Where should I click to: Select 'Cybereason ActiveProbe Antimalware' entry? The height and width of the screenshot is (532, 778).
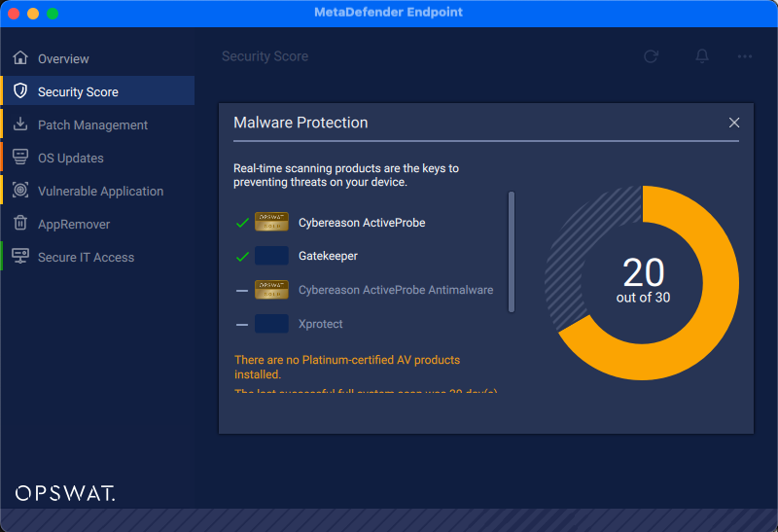click(396, 290)
